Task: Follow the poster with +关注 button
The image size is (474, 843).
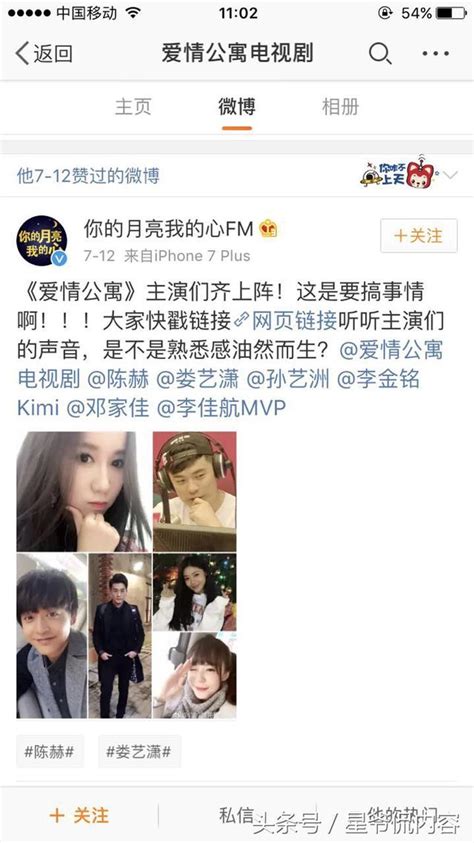Action: click(419, 235)
